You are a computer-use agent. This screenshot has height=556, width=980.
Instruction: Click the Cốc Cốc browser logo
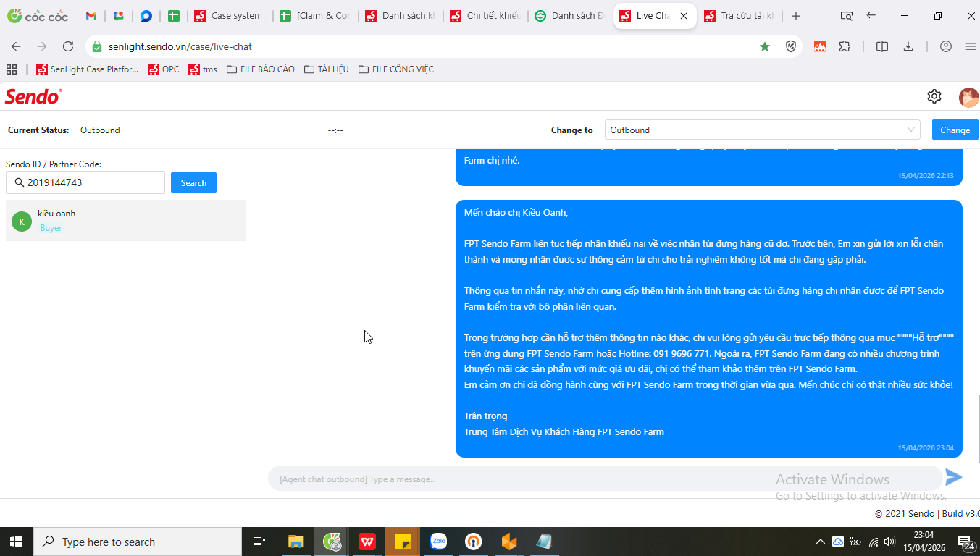[x=37, y=16]
